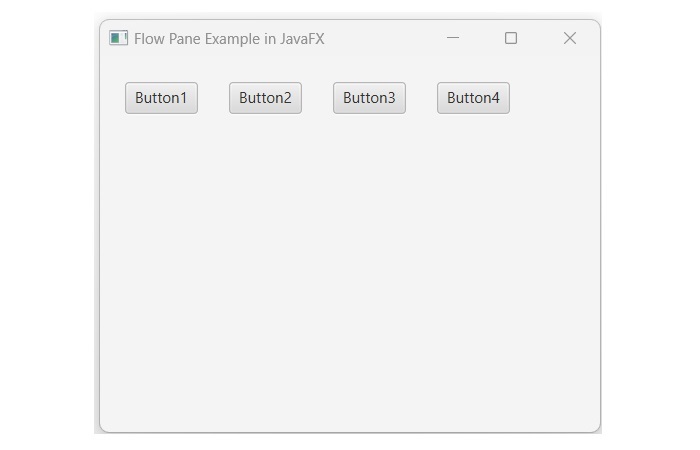Click the window's bottom-left rounded corner
700x450 pixels.
(x=103, y=429)
